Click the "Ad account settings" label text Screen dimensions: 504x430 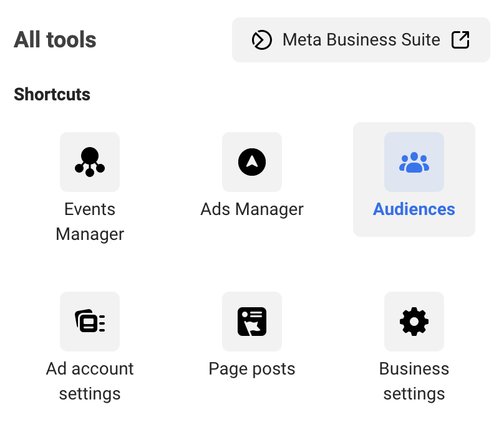point(90,381)
